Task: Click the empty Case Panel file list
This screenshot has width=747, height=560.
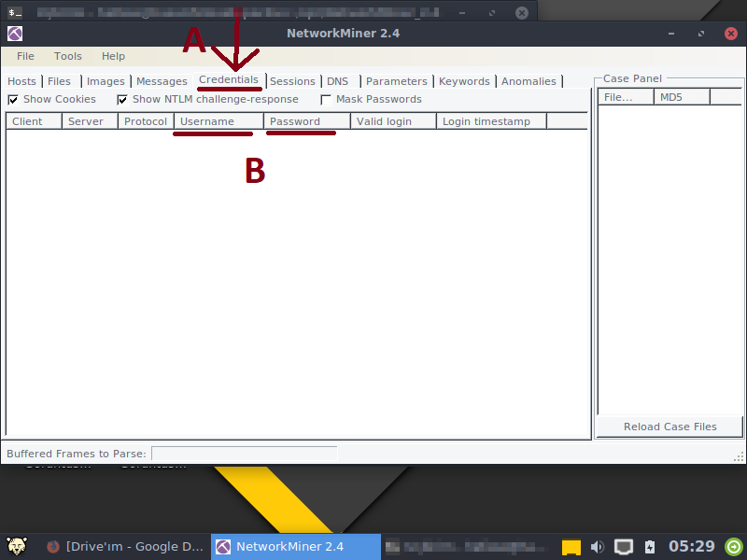Action: click(x=669, y=259)
